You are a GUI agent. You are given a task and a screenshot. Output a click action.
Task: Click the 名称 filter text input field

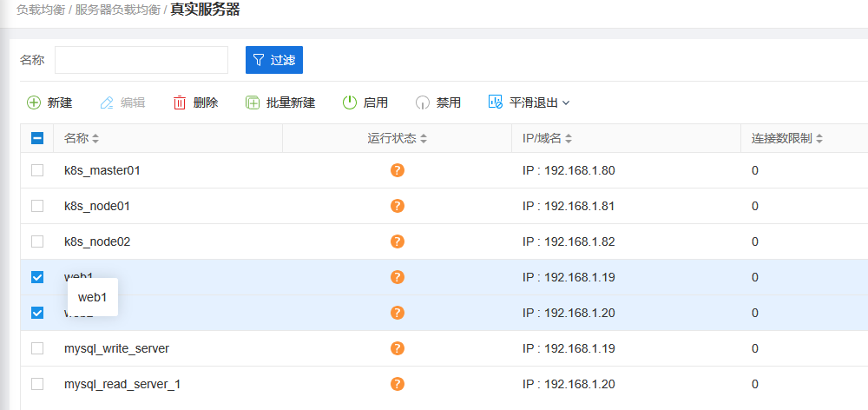click(141, 60)
